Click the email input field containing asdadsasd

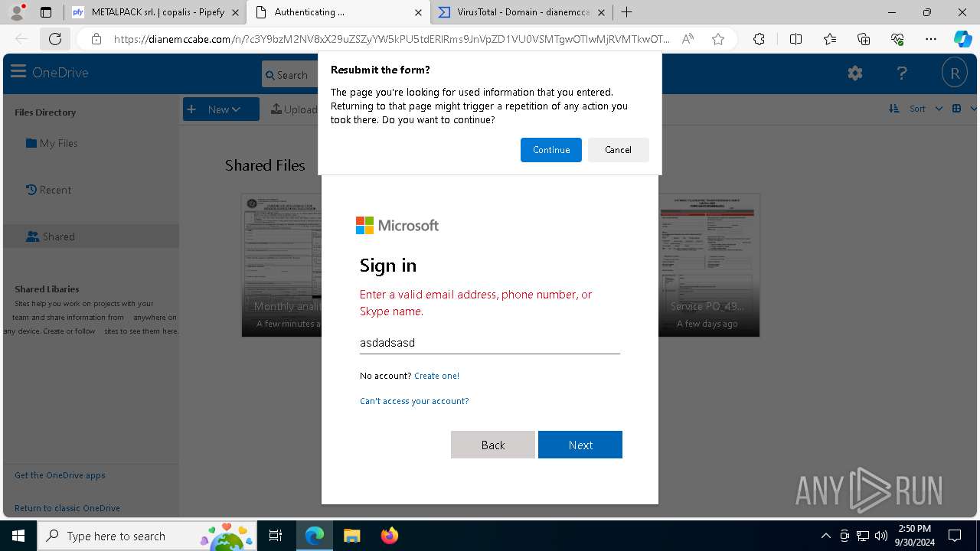pos(490,343)
